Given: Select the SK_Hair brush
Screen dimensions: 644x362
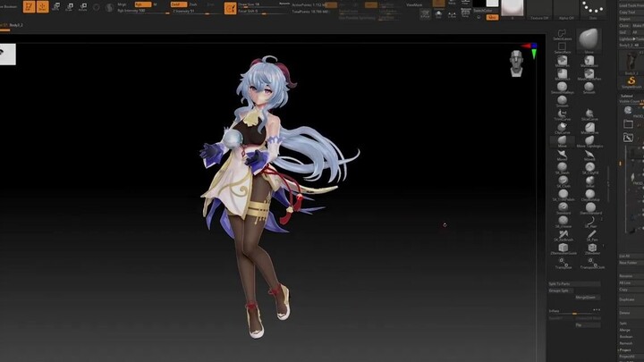Looking at the screenshot, I should (590, 222).
